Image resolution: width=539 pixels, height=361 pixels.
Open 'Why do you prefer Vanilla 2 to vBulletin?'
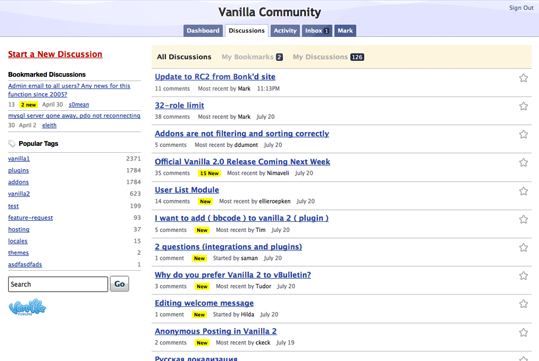(233, 275)
